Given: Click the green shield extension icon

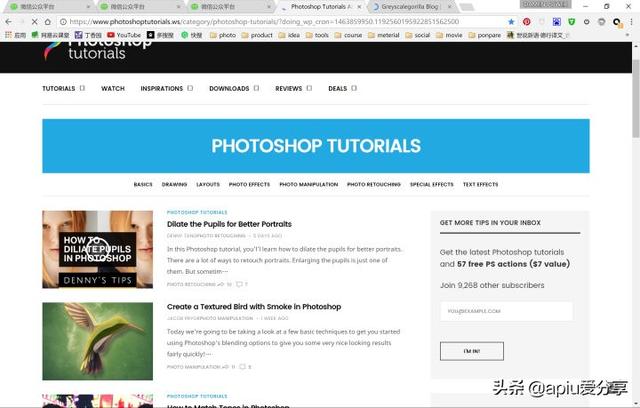Looking at the screenshot, I should [571, 22].
